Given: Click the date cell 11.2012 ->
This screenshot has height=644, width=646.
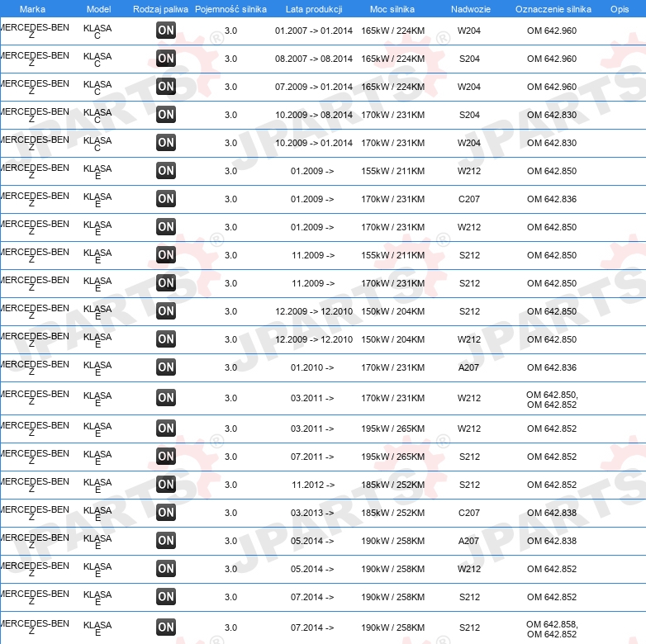Looking at the screenshot, I should (313, 484).
